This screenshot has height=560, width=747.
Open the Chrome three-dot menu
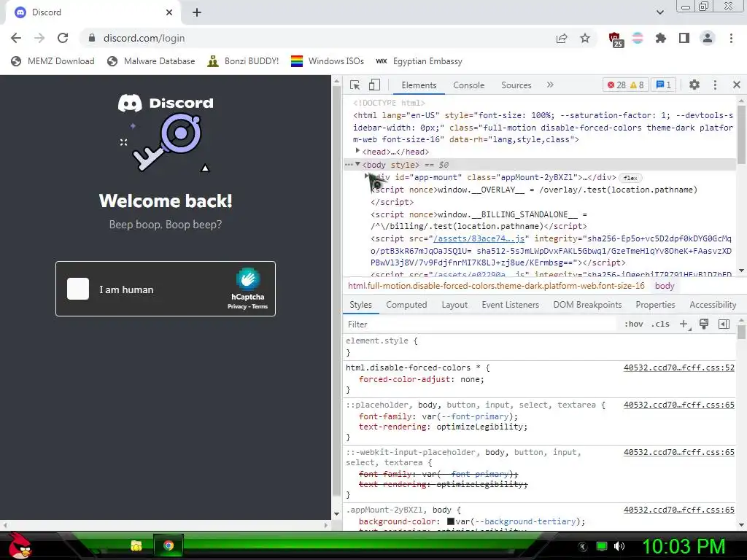point(731,38)
